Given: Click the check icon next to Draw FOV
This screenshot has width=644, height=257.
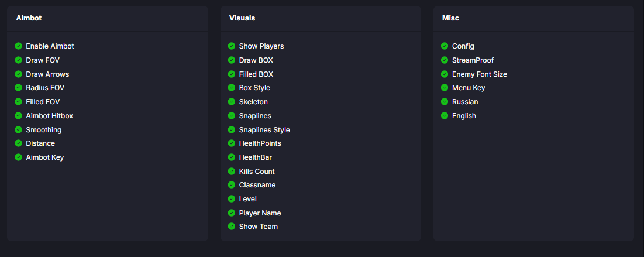Looking at the screenshot, I should tap(19, 60).
